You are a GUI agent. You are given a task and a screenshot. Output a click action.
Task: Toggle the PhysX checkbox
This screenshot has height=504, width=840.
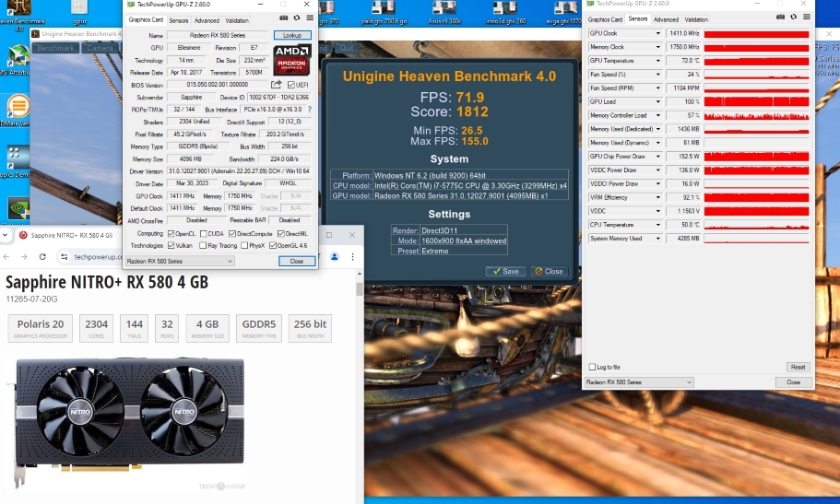244,245
